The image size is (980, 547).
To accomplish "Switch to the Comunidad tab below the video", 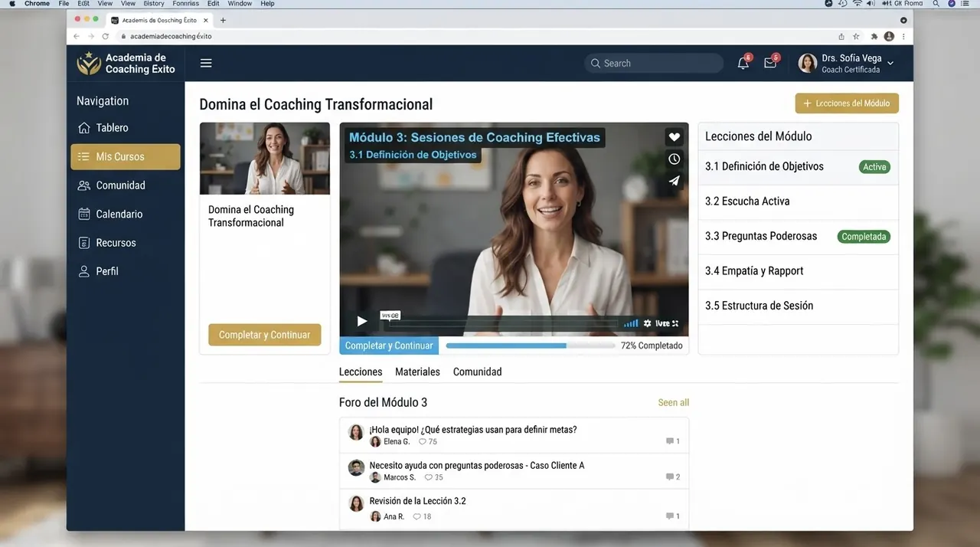I will (477, 372).
